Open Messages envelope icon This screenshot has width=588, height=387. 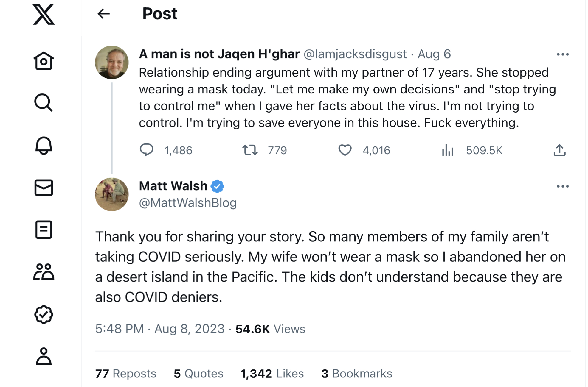point(44,188)
